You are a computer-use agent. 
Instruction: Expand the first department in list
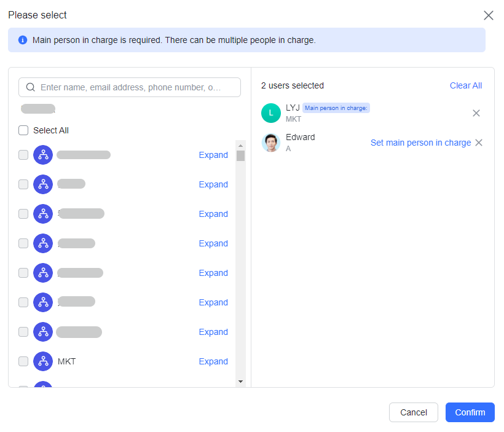[x=213, y=155]
